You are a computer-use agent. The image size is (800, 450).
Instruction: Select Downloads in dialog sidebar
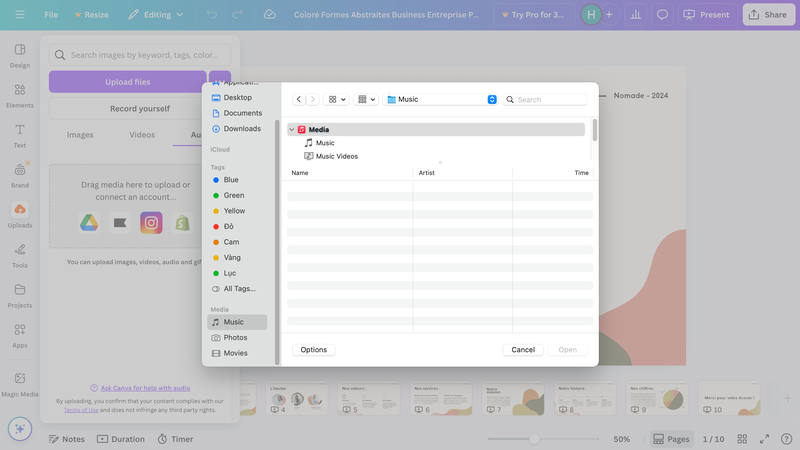click(x=237, y=129)
